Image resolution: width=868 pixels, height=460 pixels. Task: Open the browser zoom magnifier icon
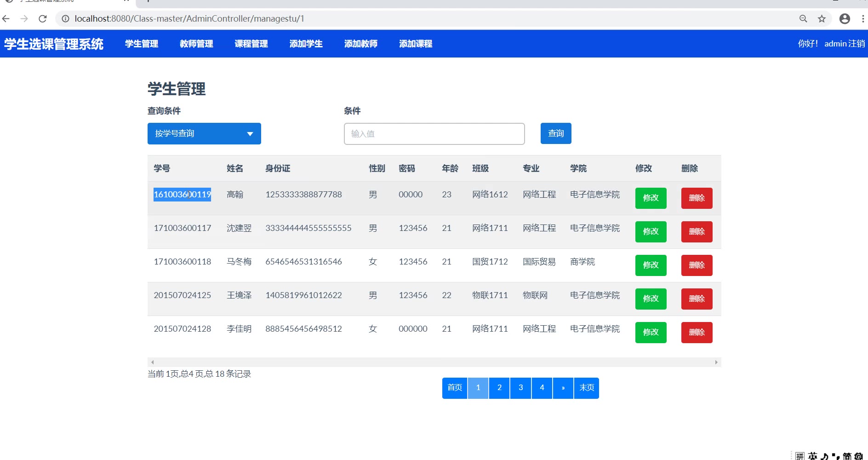(803, 19)
